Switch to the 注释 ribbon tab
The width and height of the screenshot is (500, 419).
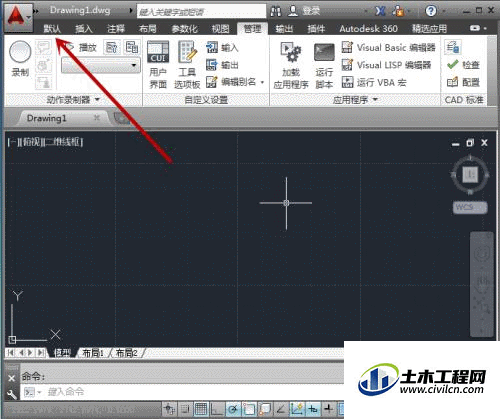click(116, 29)
